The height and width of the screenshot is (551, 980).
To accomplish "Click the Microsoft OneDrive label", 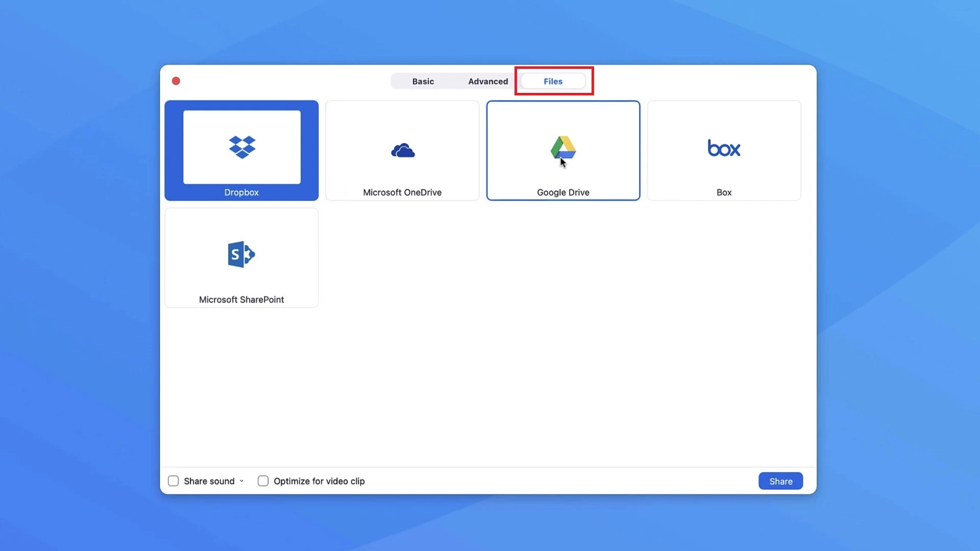I will [402, 192].
